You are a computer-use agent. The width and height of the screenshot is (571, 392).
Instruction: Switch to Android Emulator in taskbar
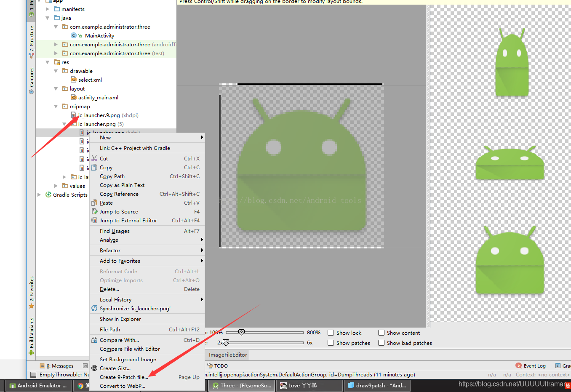(38, 385)
